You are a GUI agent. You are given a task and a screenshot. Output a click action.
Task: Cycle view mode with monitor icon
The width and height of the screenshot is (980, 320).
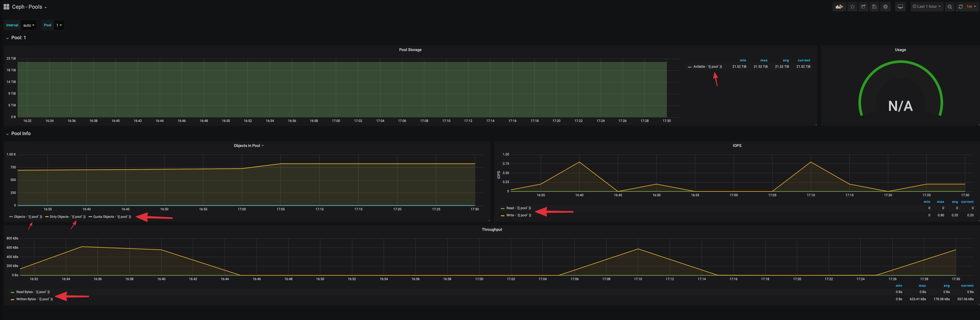point(900,6)
